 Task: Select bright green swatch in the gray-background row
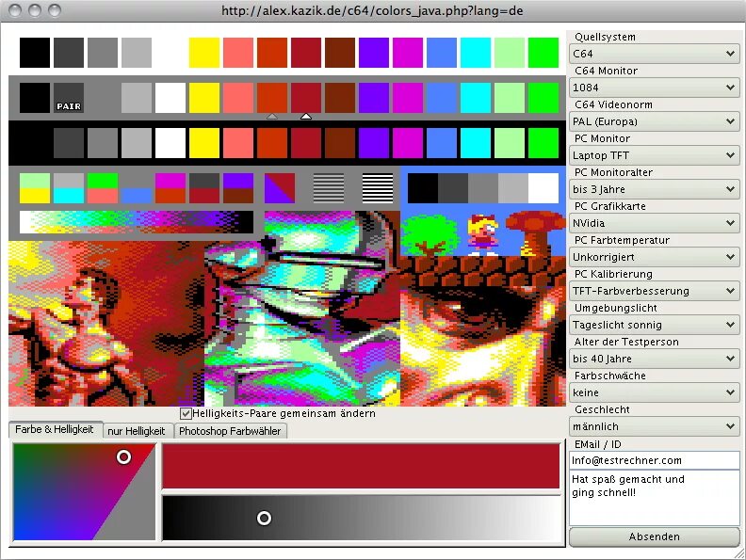click(543, 98)
